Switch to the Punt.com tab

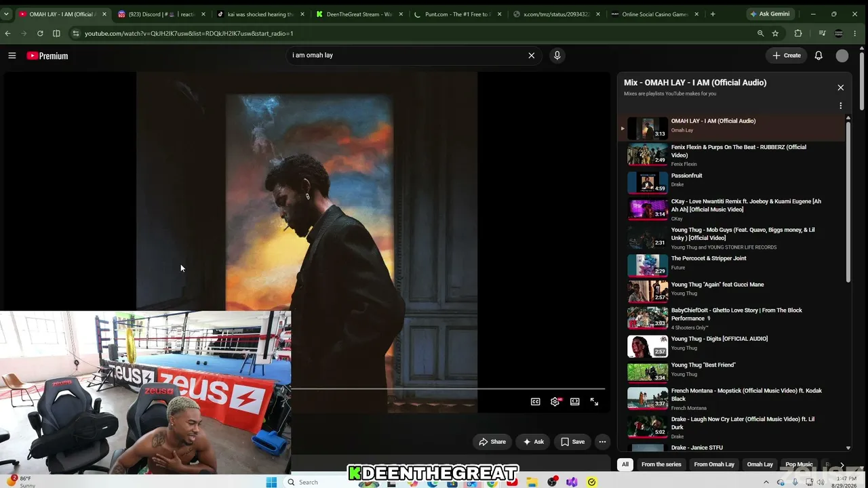tap(458, 14)
